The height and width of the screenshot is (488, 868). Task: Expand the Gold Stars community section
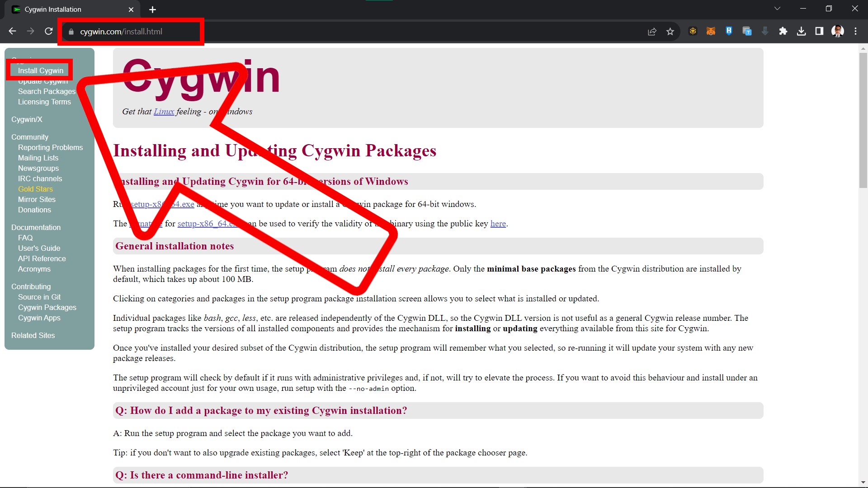pos(35,189)
